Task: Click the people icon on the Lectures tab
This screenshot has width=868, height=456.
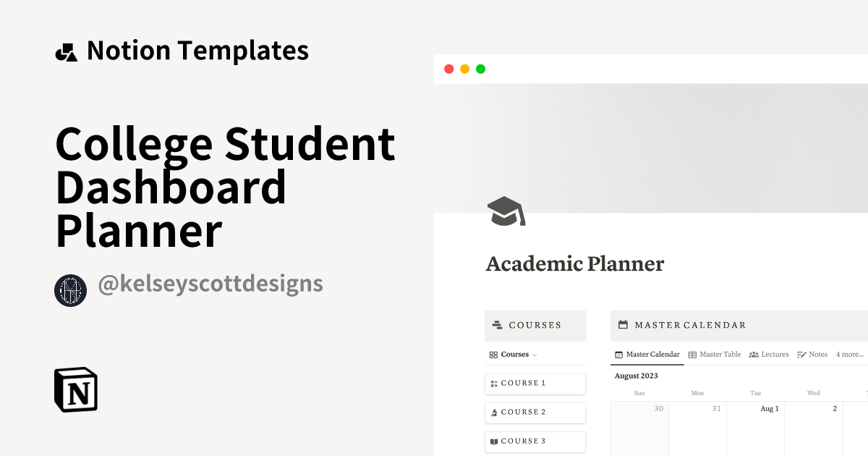Action: click(x=754, y=354)
